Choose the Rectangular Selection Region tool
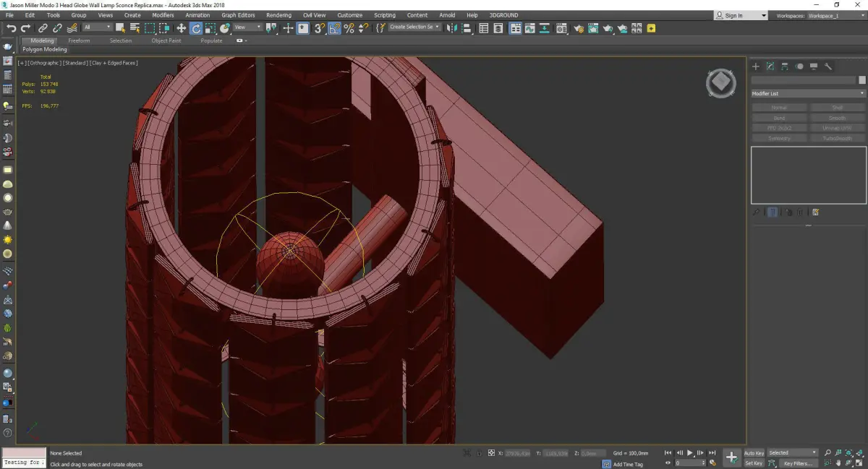The width and height of the screenshot is (868, 469). [x=150, y=28]
